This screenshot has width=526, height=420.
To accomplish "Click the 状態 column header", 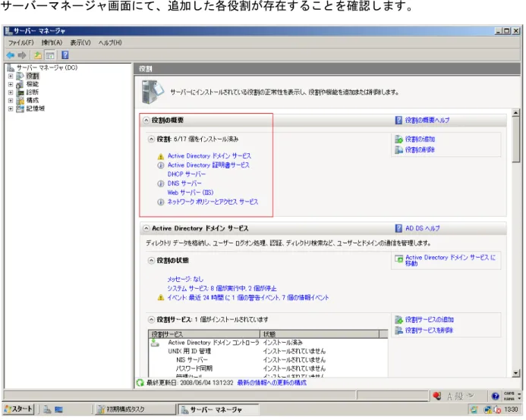I will tap(320, 334).
